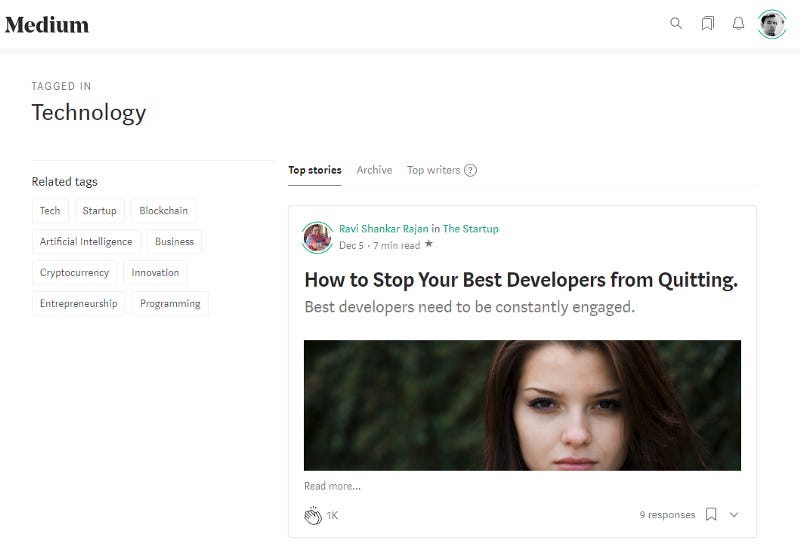Screen dimensions: 800x546
Task: View the 9 responses link
Action: 667,515
